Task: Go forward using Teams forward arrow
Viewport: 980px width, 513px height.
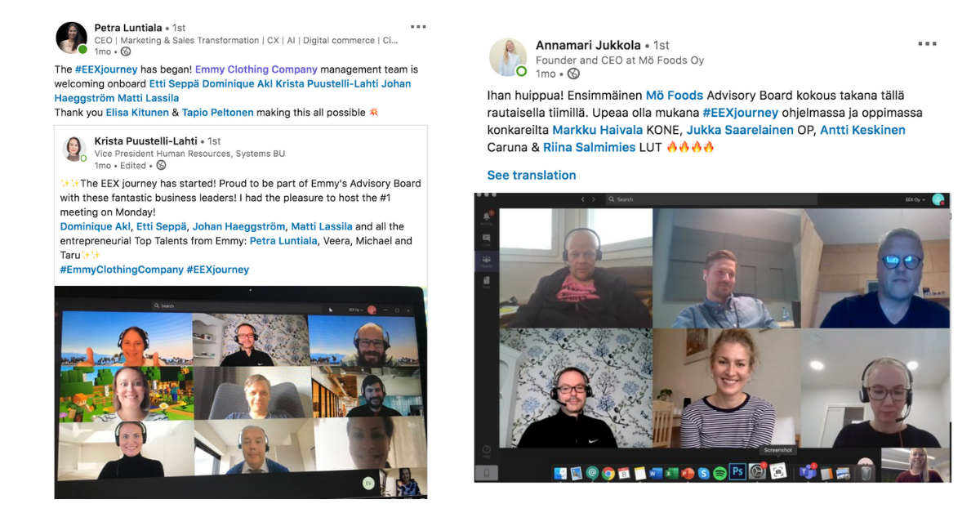Action: pos(594,199)
